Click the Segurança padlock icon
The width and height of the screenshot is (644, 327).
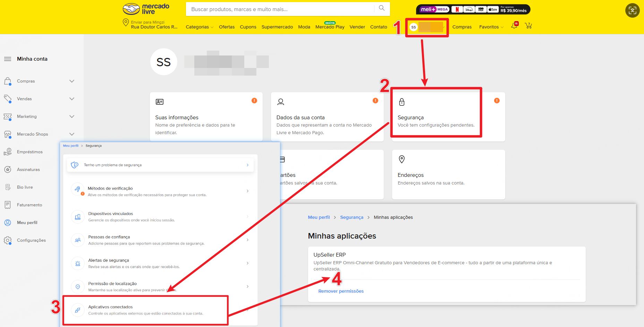pyautogui.click(x=401, y=102)
